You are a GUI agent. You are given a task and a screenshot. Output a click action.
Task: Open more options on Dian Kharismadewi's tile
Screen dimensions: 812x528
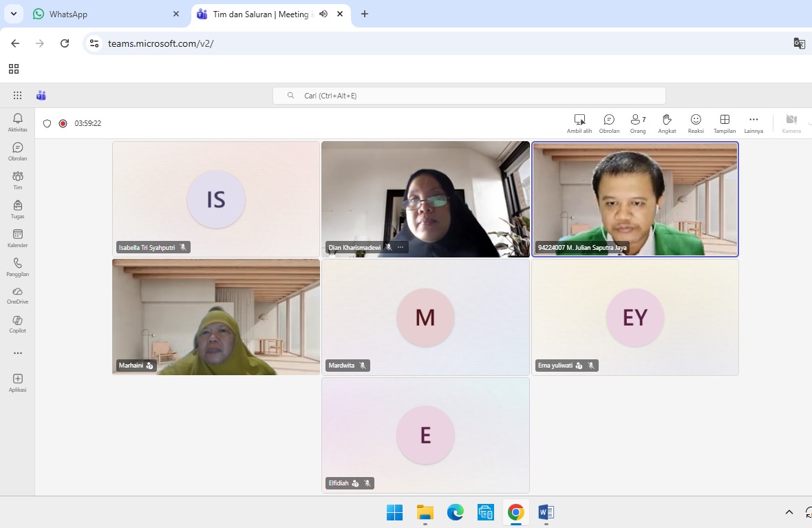(400, 247)
